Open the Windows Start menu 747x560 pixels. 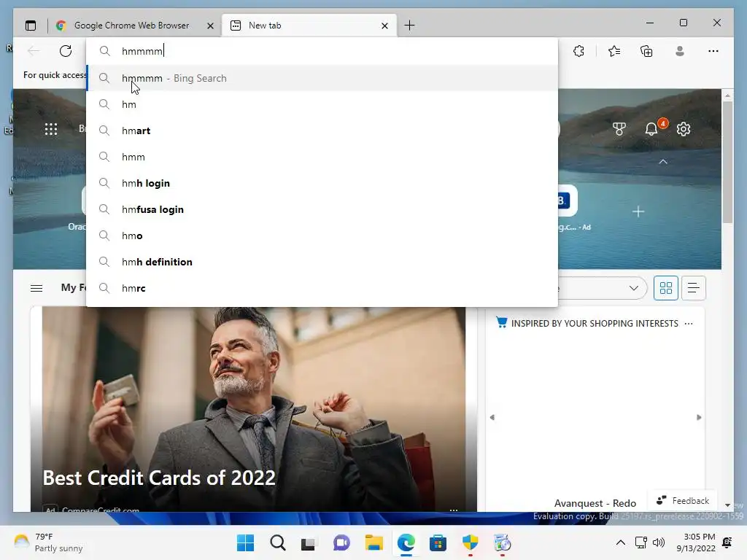[245, 542]
